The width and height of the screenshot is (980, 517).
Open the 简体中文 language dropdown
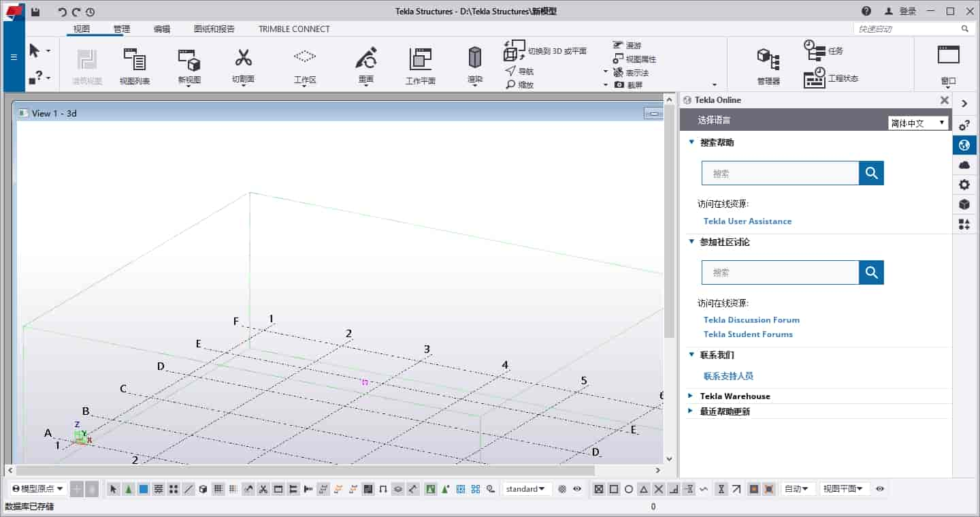tap(918, 123)
